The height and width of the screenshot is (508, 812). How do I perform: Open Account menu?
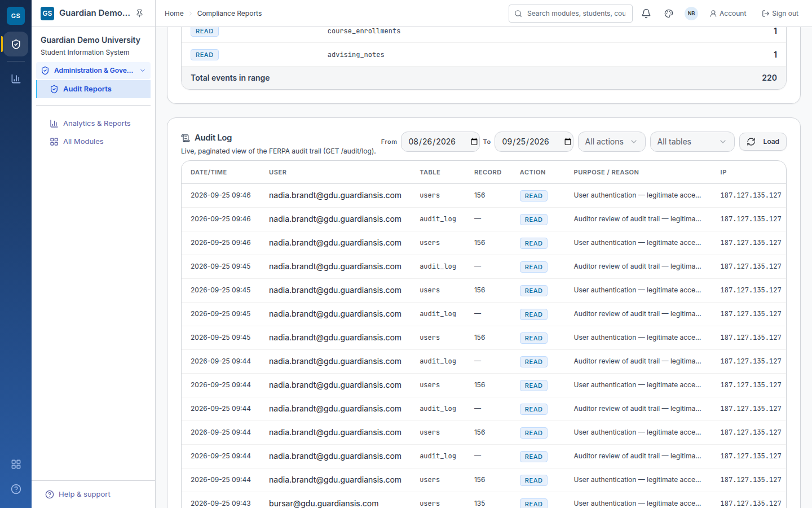tap(728, 14)
